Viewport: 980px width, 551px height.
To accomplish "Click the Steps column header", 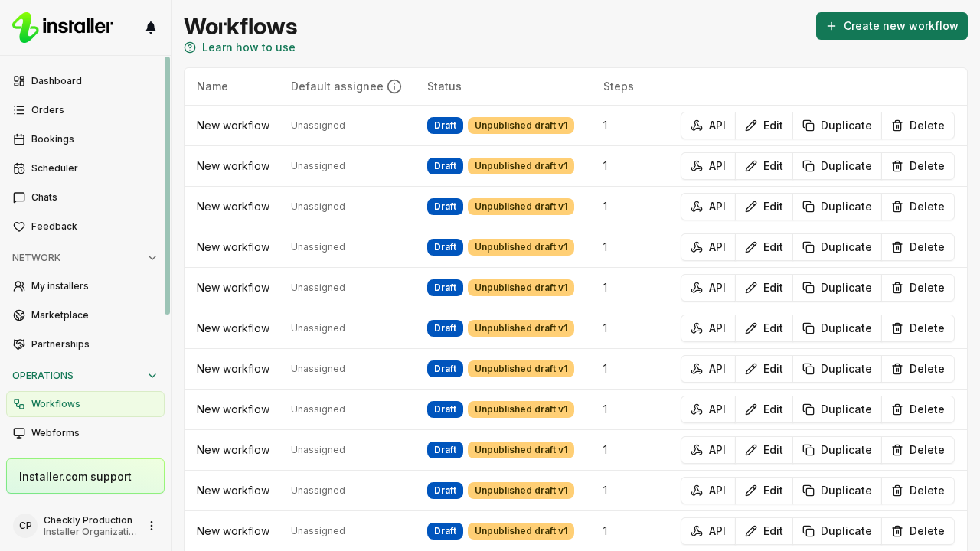I will click(x=619, y=86).
